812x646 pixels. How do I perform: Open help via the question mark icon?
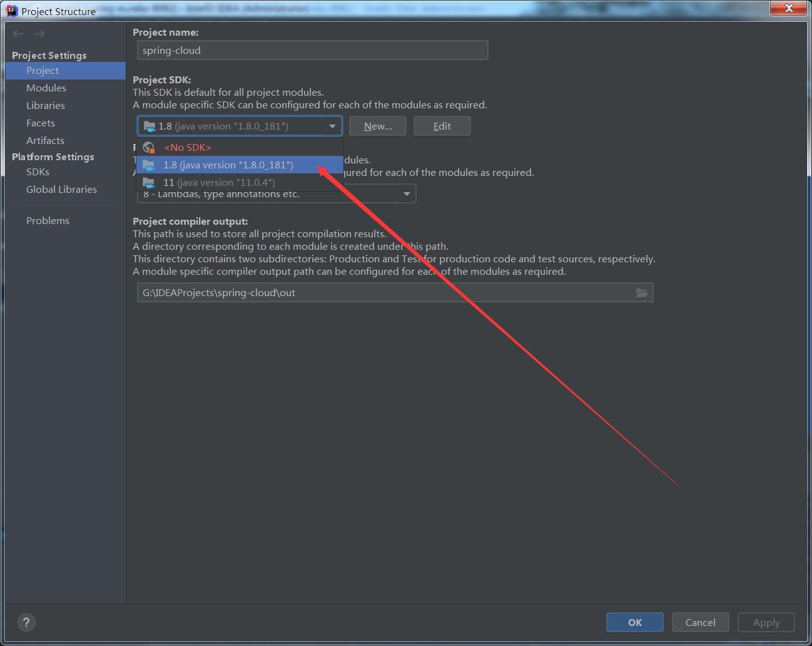(26, 622)
